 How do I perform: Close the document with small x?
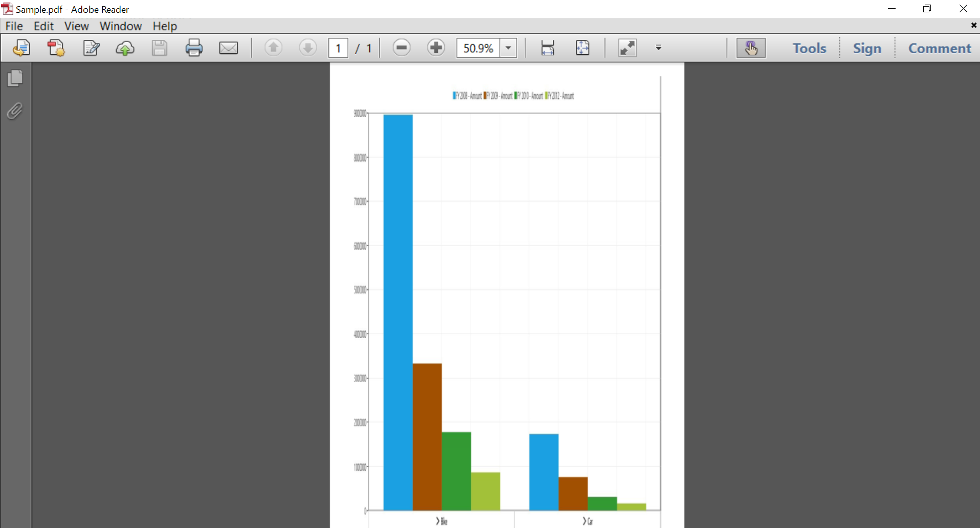973,25
